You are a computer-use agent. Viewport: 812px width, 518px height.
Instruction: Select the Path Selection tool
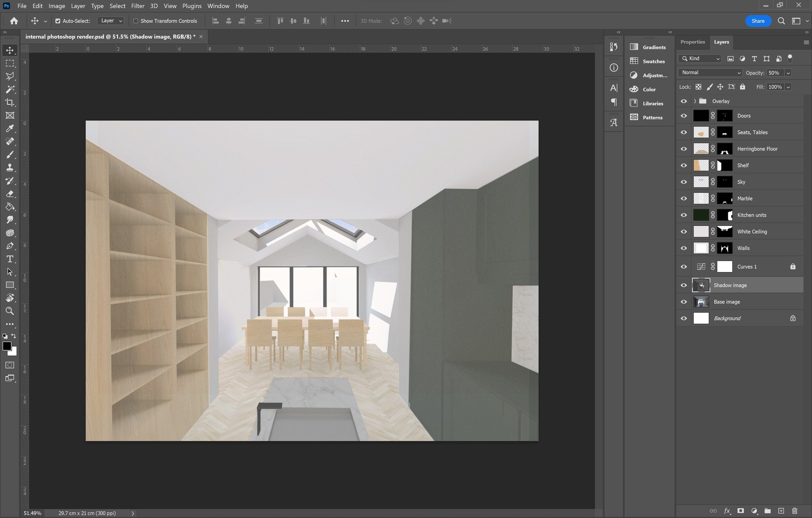tap(10, 272)
